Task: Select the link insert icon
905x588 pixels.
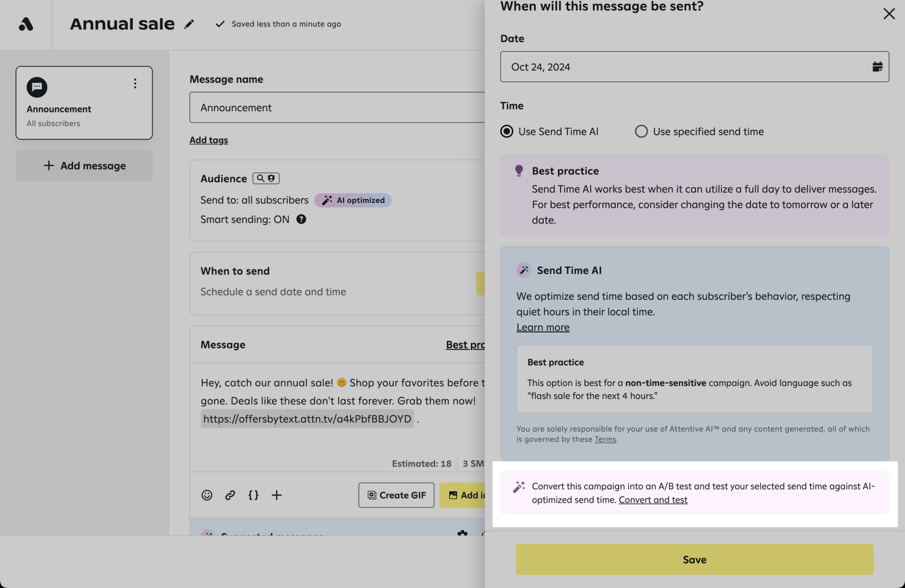Action: (x=230, y=495)
